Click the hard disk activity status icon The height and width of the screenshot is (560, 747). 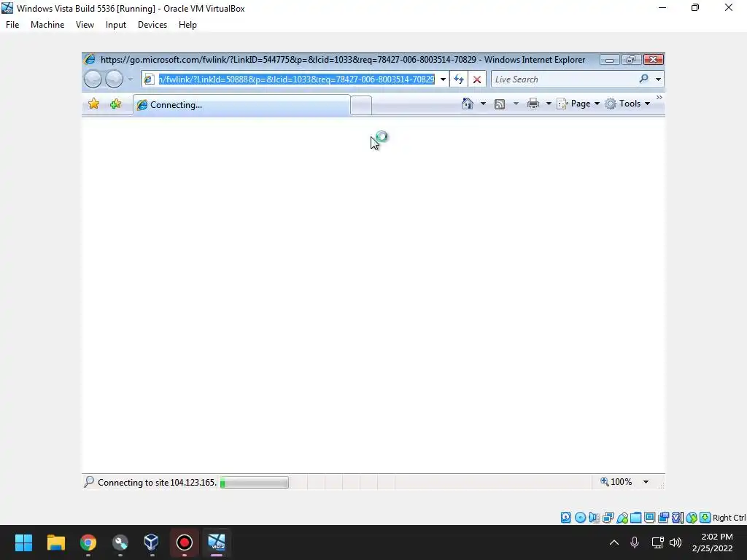[566, 518]
